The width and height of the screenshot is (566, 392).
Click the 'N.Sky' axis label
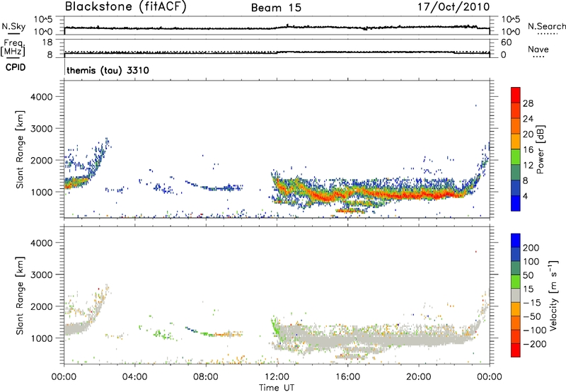pos(13,26)
